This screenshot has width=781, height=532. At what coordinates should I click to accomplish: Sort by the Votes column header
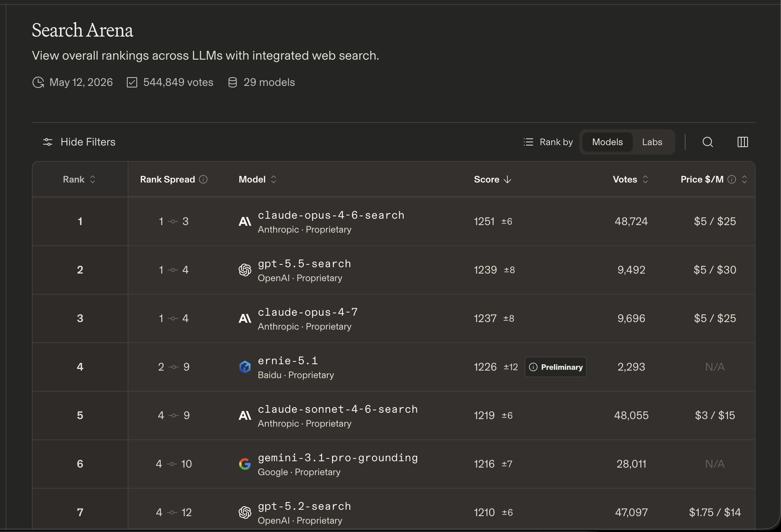(631, 179)
